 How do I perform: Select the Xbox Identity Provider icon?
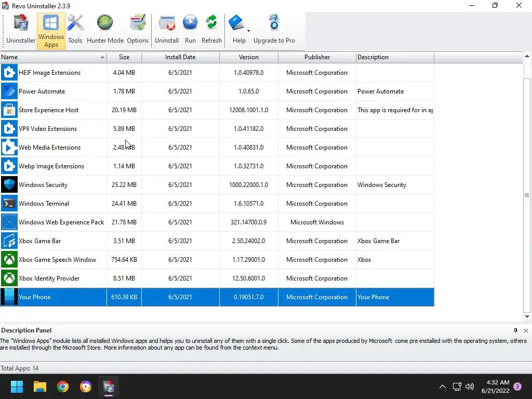point(9,278)
